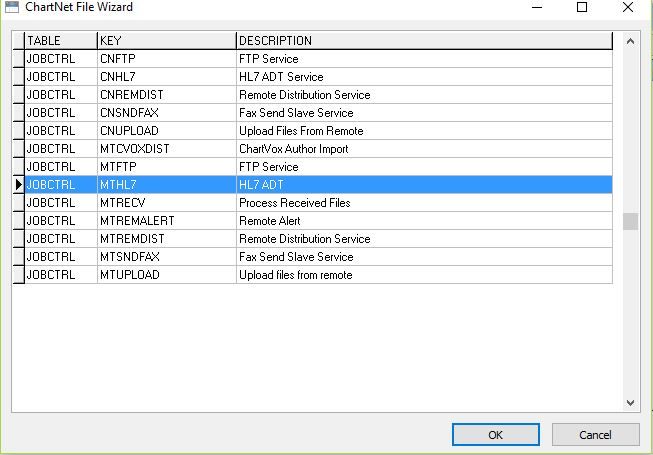The width and height of the screenshot is (653, 455).
Task: Select the MTREMDIST key cell
Action: (167, 239)
